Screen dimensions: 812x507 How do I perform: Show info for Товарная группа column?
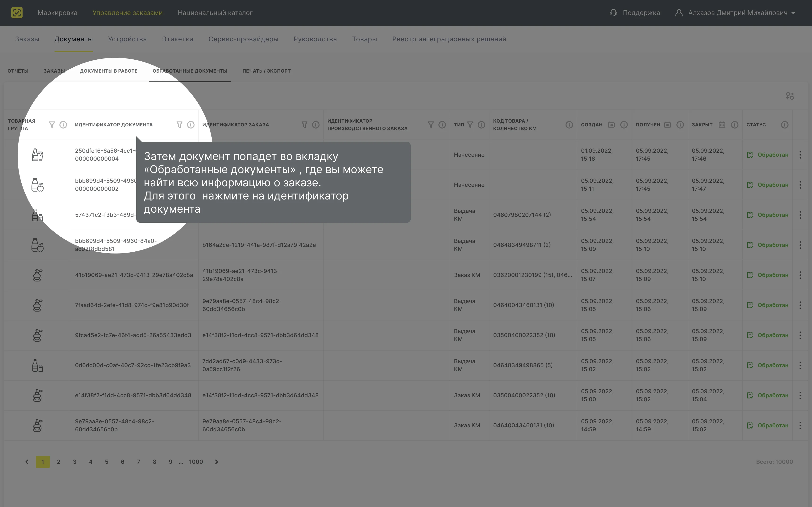pos(63,125)
